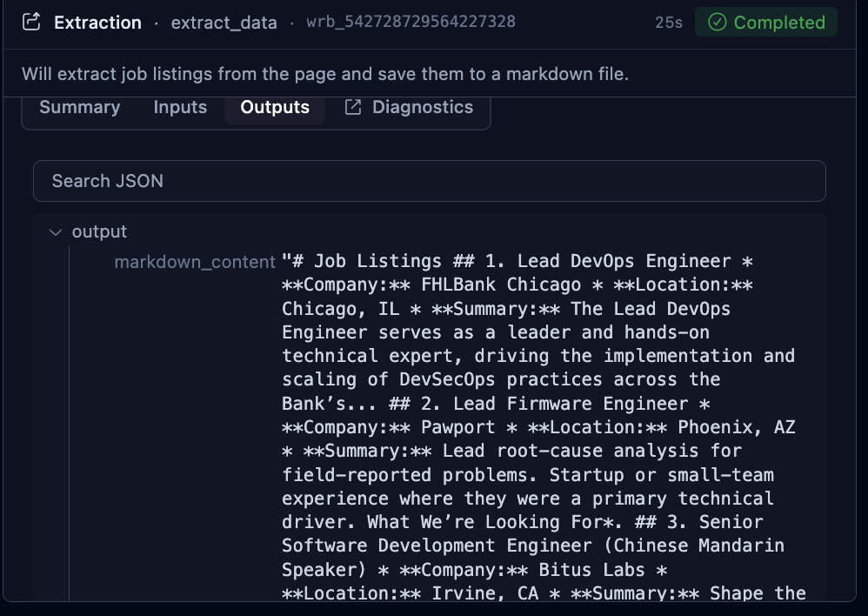868x616 pixels.
Task: Collapse the output tree node chevron
Action: (x=56, y=232)
